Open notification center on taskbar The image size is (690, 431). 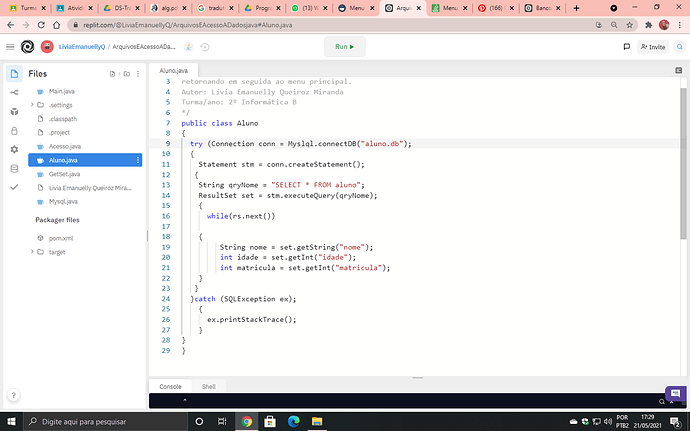pyautogui.click(x=675, y=422)
